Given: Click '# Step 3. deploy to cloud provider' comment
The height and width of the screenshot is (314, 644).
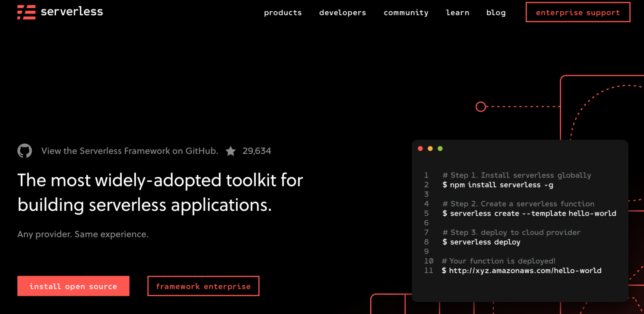Looking at the screenshot, I should pos(511,232).
